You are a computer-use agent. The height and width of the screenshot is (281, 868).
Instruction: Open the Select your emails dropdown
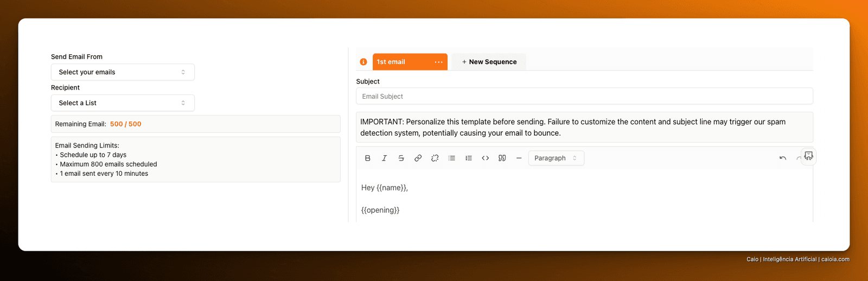coord(123,72)
